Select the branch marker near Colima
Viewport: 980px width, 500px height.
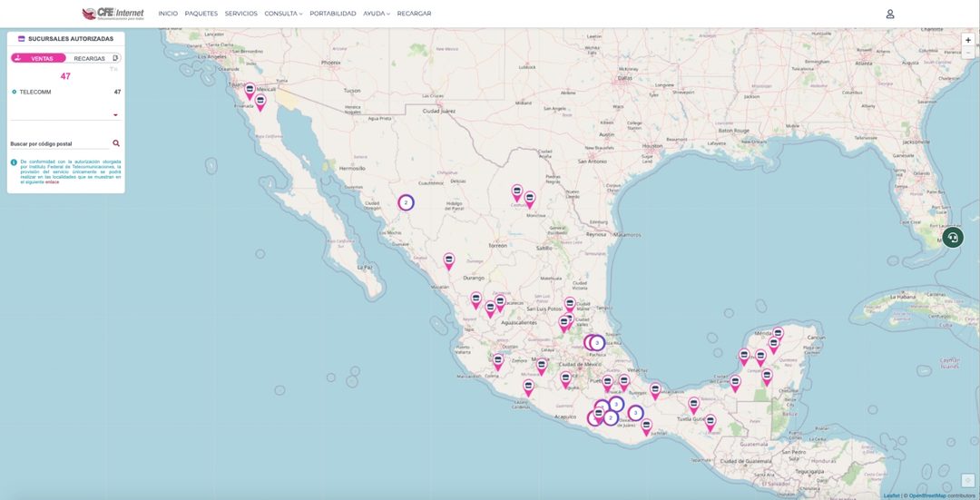coord(498,362)
